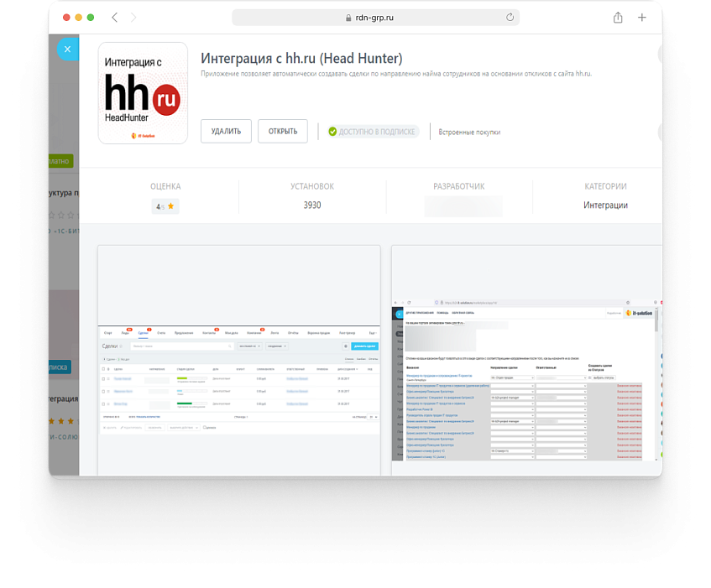Click the install count 3930
Screen dimensions: 711x588
pyautogui.click(x=312, y=206)
